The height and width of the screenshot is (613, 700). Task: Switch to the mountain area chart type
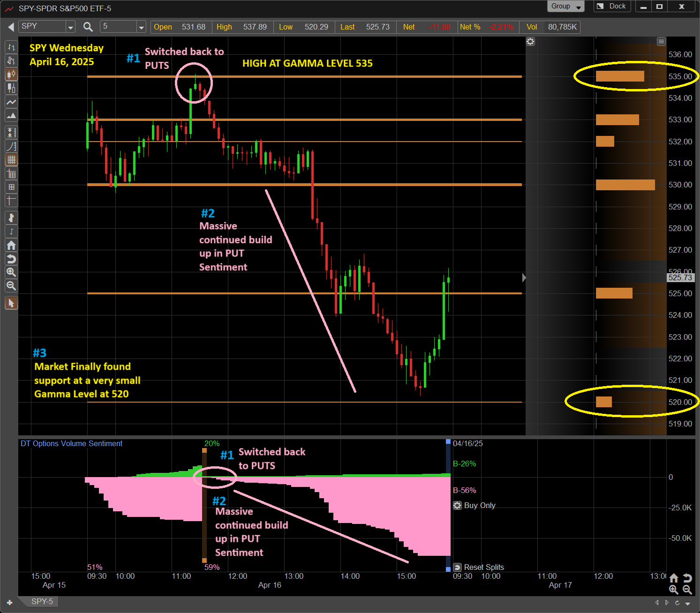coord(11,115)
